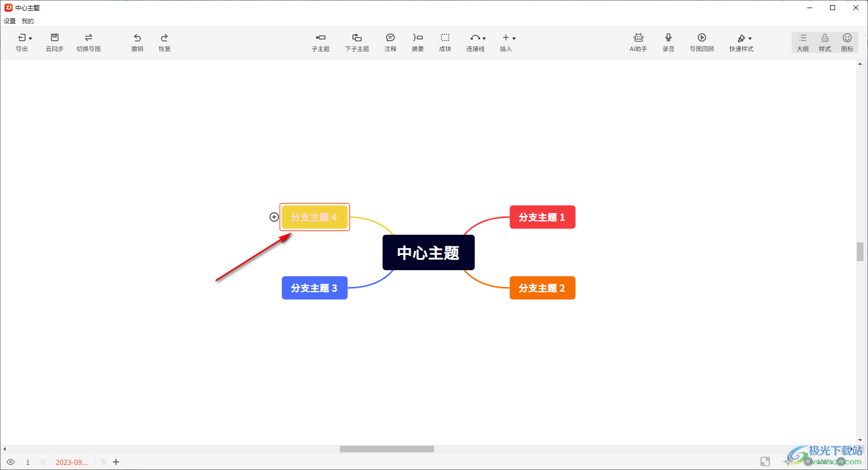Open the 图标 icon sticker panel
868x470 pixels.
[847, 42]
